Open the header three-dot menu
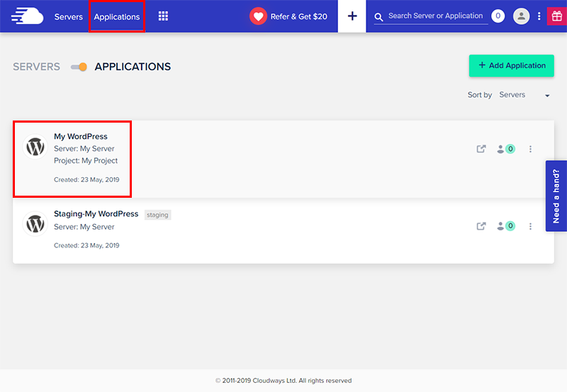This screenshot has width=567, height=392. 539,16
